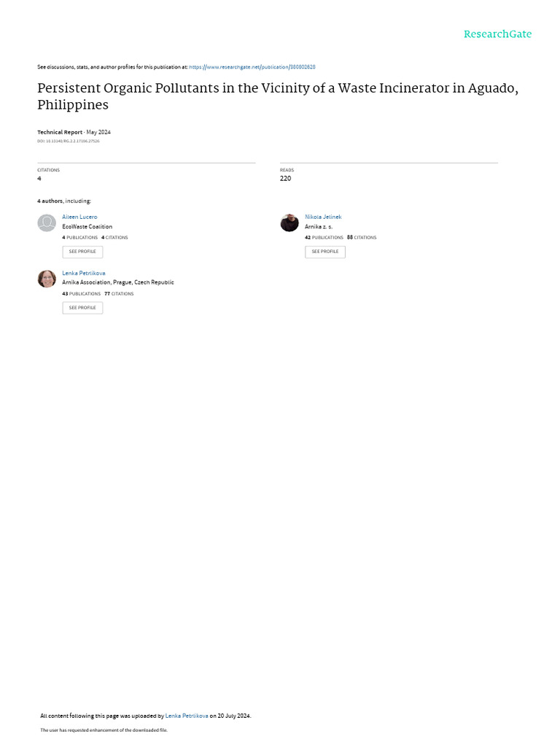This screenshot has height=747, width=560.
Task: Open the researchgate.net publication URL
Action: point(252,67)
